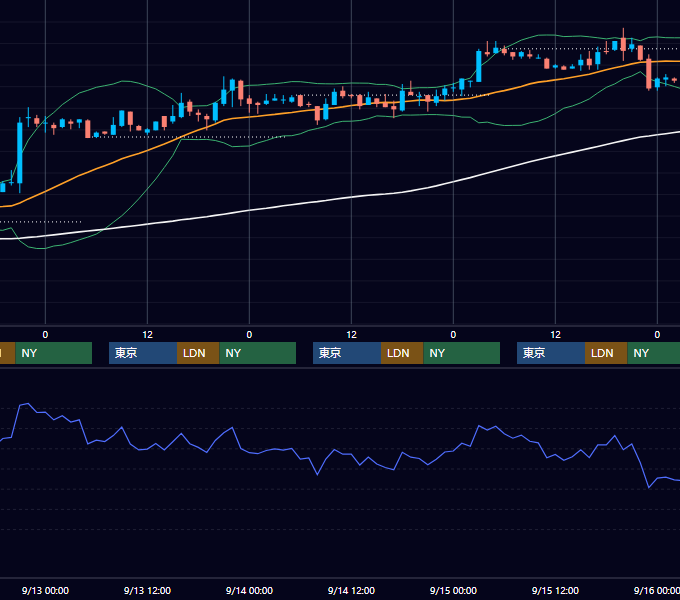Viewport: 680px width, 600px height.
Task: Select the NY session block spanning 9/16 00:00
Action: click(654, 353)
